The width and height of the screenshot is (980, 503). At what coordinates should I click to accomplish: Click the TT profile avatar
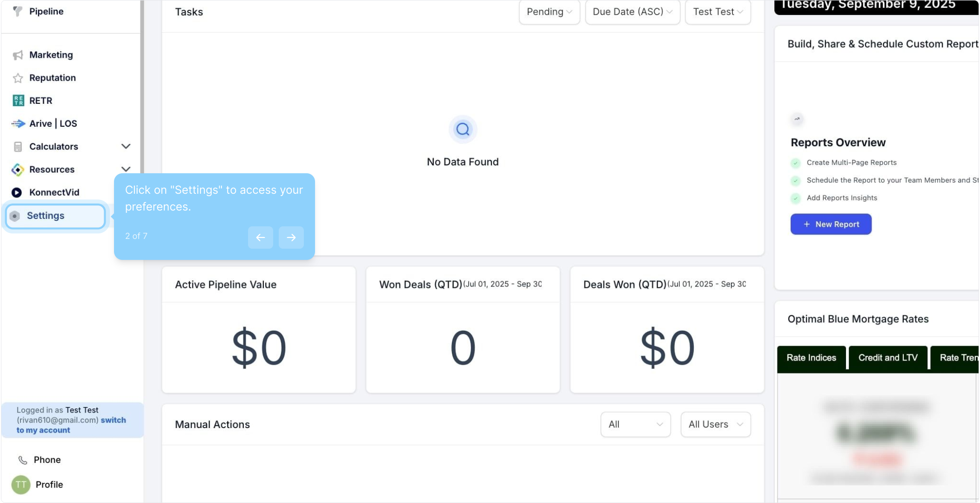tap(20, 485)
